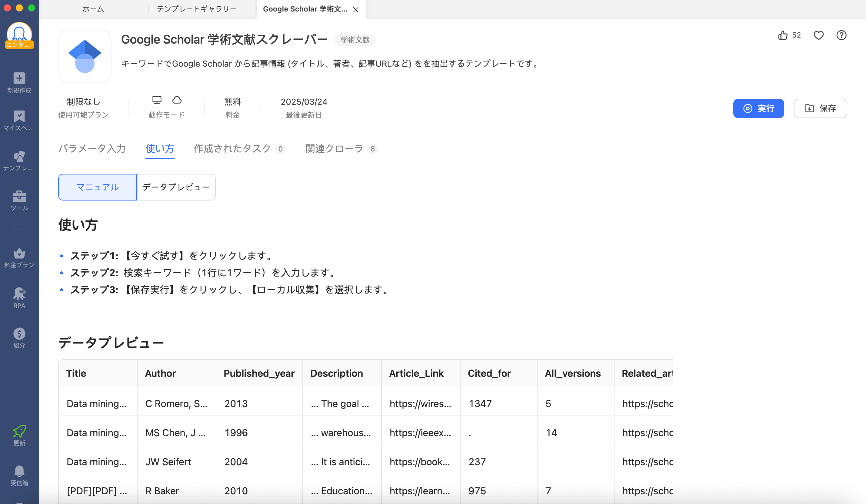Select the マニュアル segment button

(98, 187)
